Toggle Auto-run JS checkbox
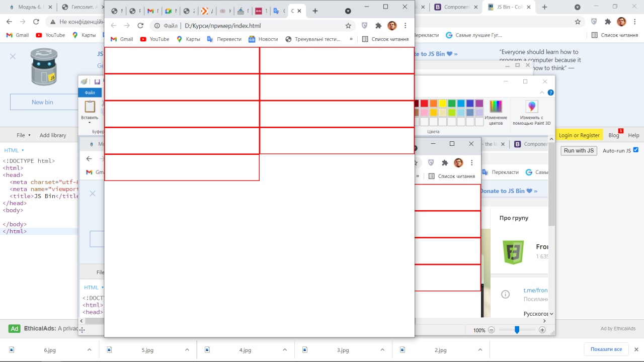 [x=635, y=150]
